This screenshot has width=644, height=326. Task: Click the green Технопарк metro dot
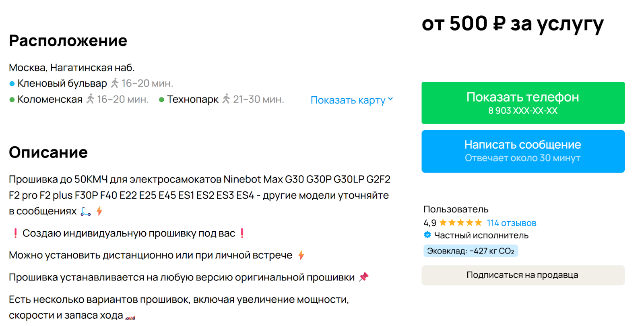click(161, 100)
